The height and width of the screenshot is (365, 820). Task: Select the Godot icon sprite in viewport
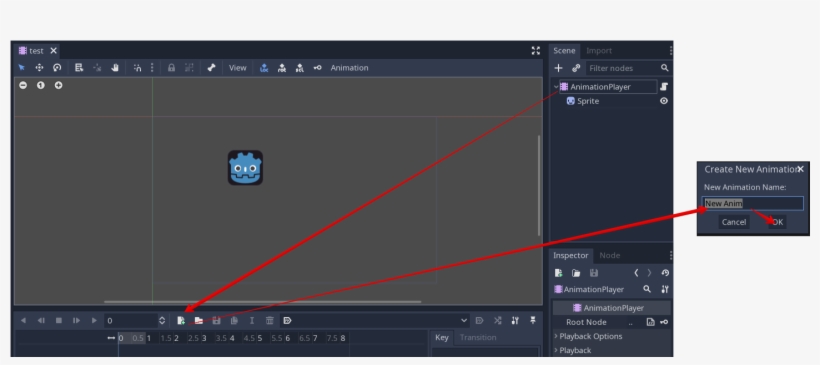[x=245, y=167]
